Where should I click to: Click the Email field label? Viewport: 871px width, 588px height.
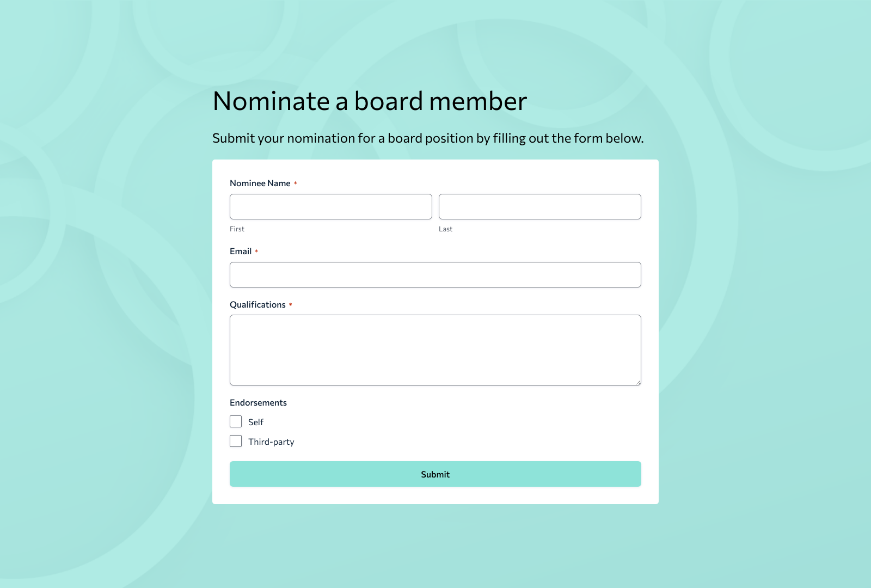pyautogui.click(x=241, y=252)
